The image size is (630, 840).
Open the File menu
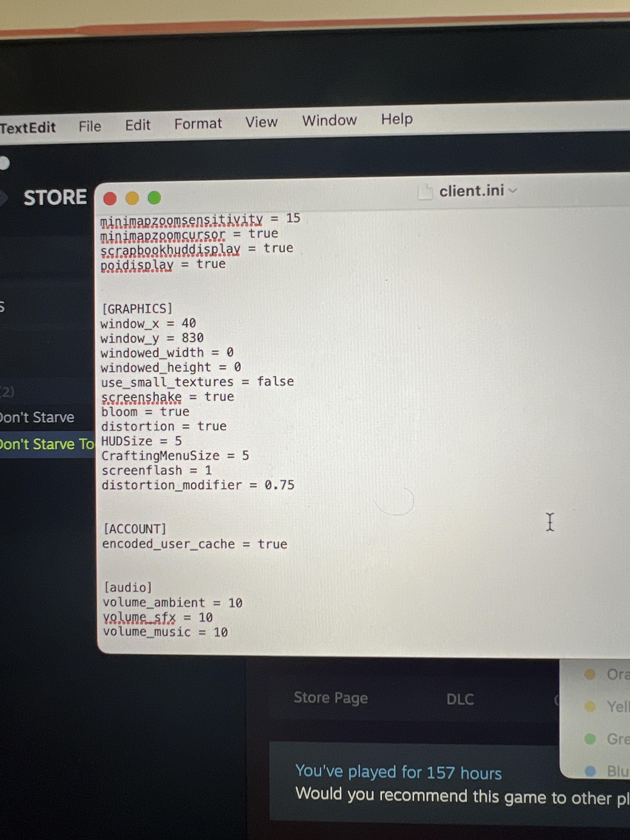pyautogui.click(x=90, y=126)
